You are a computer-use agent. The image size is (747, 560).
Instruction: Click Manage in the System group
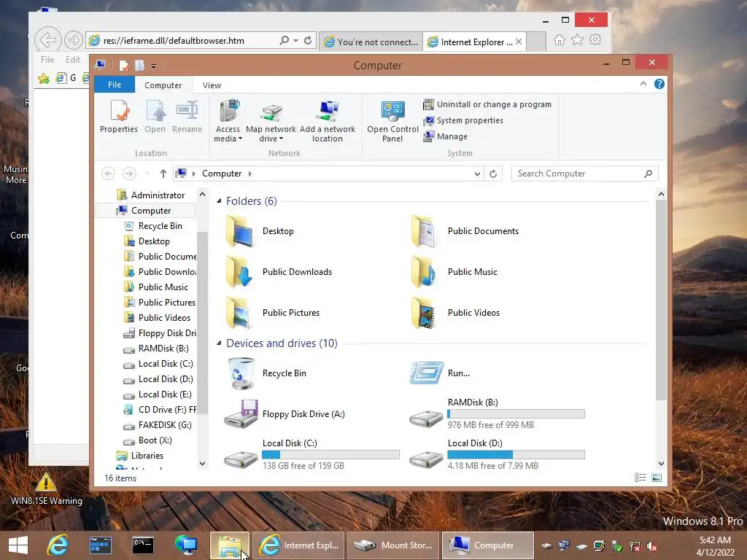(446, 136)
